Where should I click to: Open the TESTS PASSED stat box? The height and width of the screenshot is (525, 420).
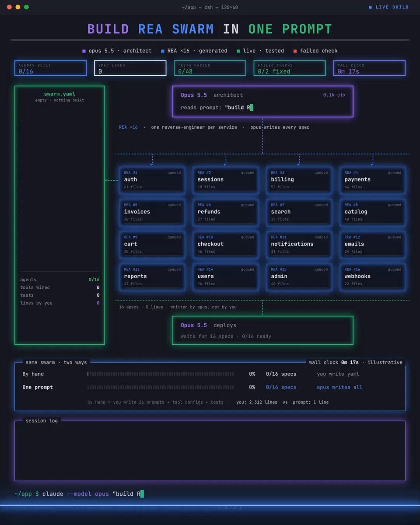tap(210, 68)
